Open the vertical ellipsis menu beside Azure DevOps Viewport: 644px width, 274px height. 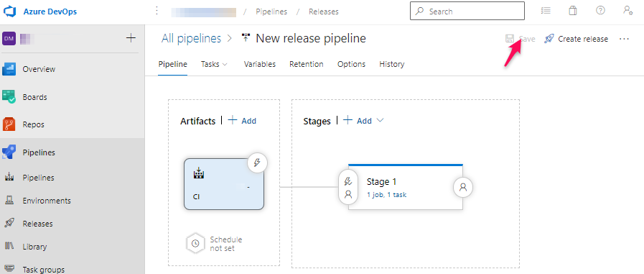[x=157, y=11]
